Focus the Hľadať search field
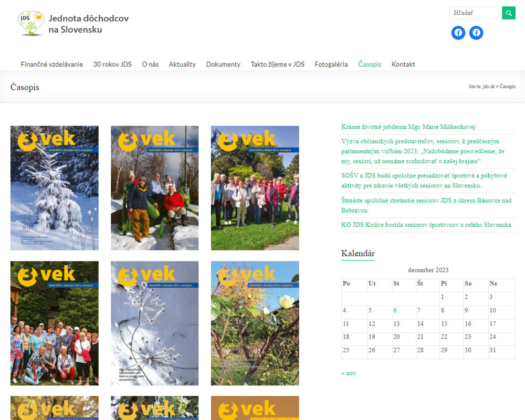The width and height of the screenshot is (525, 420). click(x=476, y=13)
